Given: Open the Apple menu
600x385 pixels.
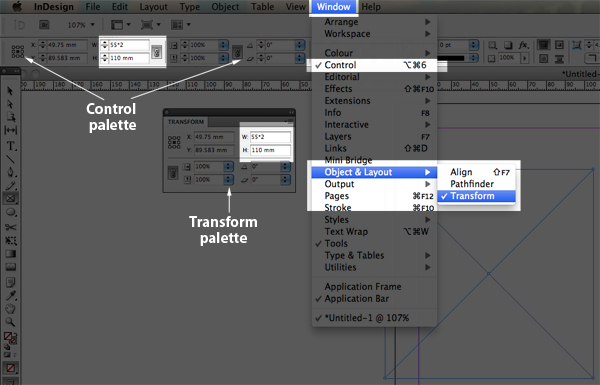Looking at the screenshot, I should point(16,7).
